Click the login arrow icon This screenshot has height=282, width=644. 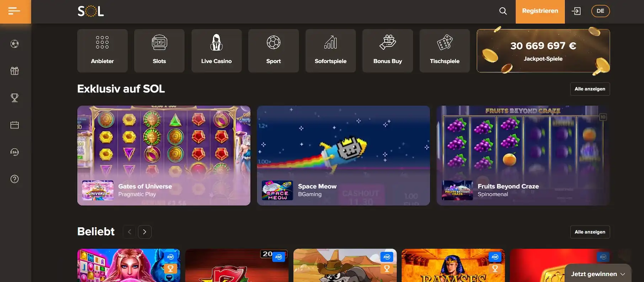click(576, 11)
